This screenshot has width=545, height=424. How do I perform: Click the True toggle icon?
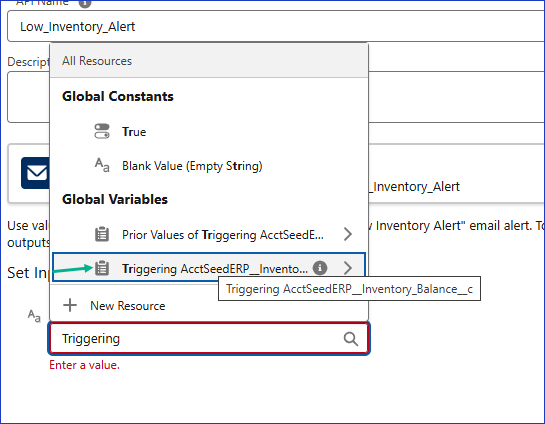(102, 131)
